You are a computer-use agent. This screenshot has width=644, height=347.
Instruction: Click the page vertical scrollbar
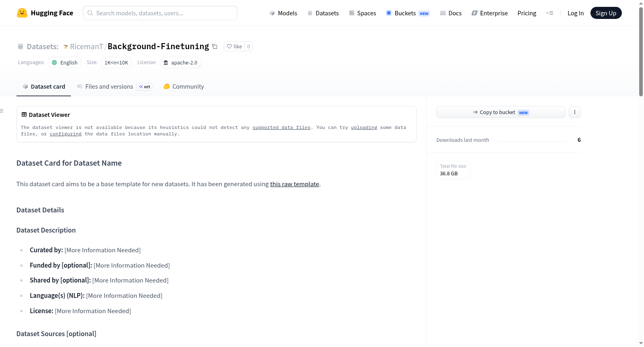pos(641,52)
